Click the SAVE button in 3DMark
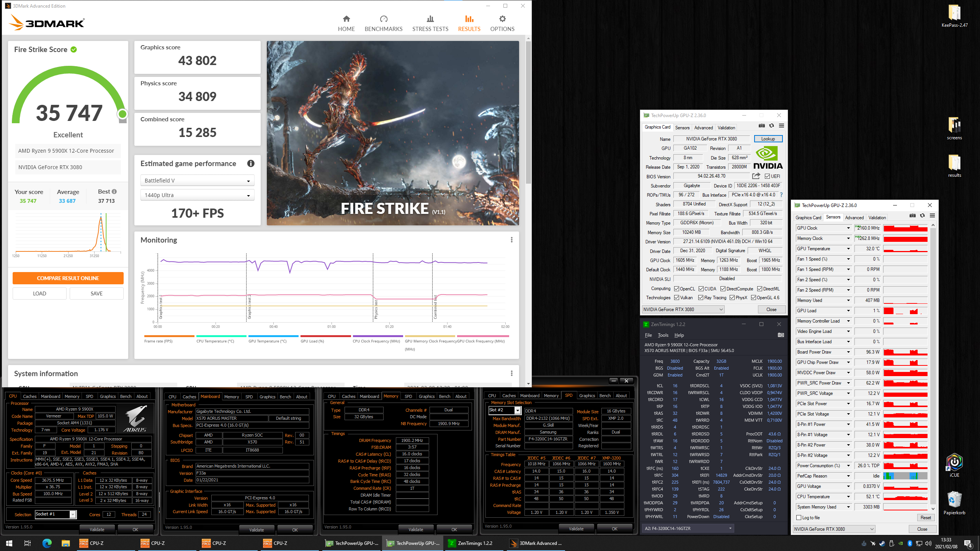Screen dimensions: 980x551 96,293
